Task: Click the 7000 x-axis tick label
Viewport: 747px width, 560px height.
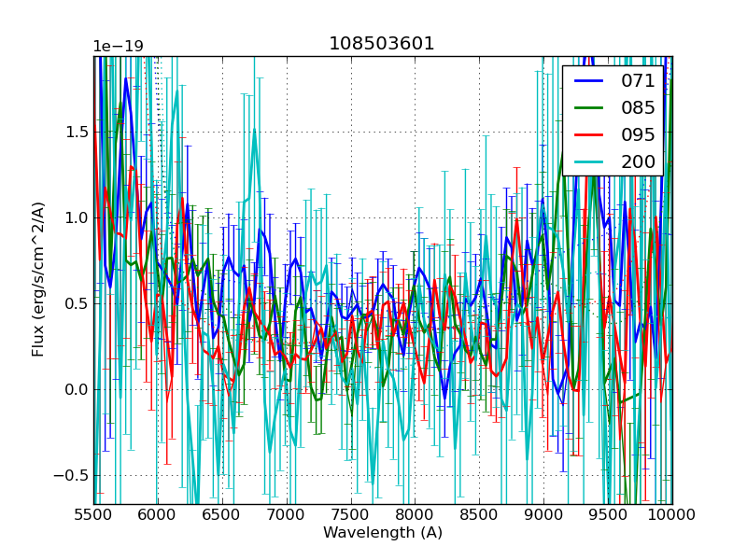Action: (287, 514)
